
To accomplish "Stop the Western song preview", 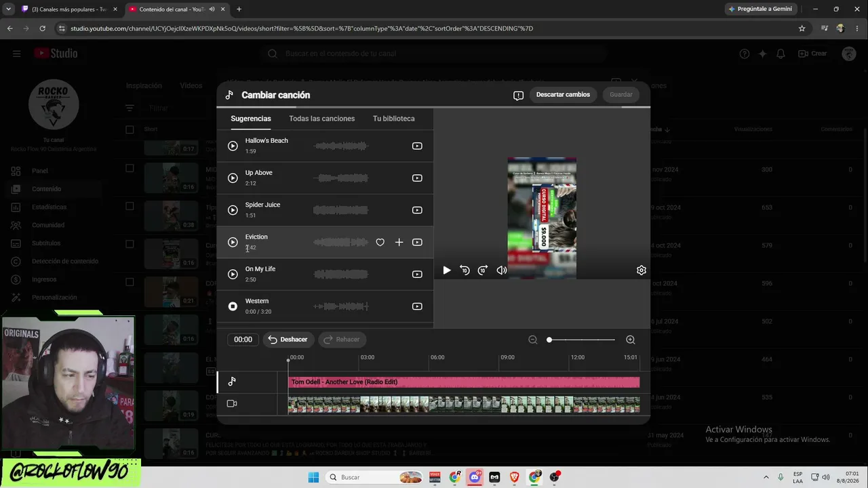I will coord(233,306).
